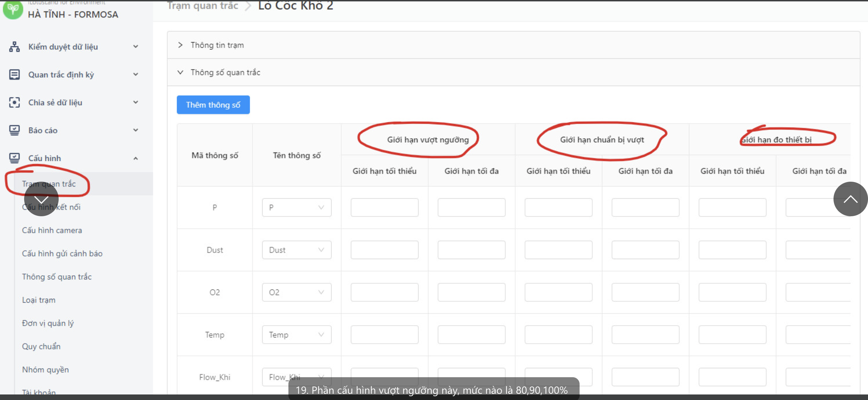Click the Thêm thông số button
Screen dimensions: 868x400
[213, 105]
